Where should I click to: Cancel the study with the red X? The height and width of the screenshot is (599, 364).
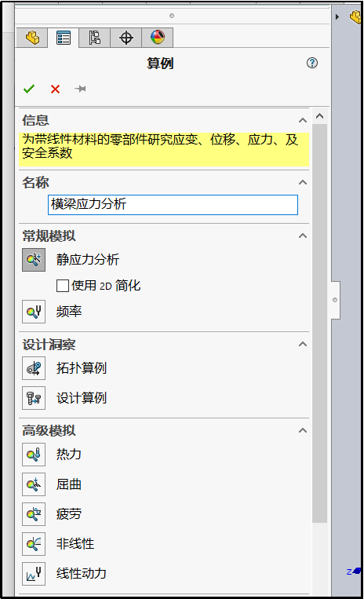pos(56,89)
